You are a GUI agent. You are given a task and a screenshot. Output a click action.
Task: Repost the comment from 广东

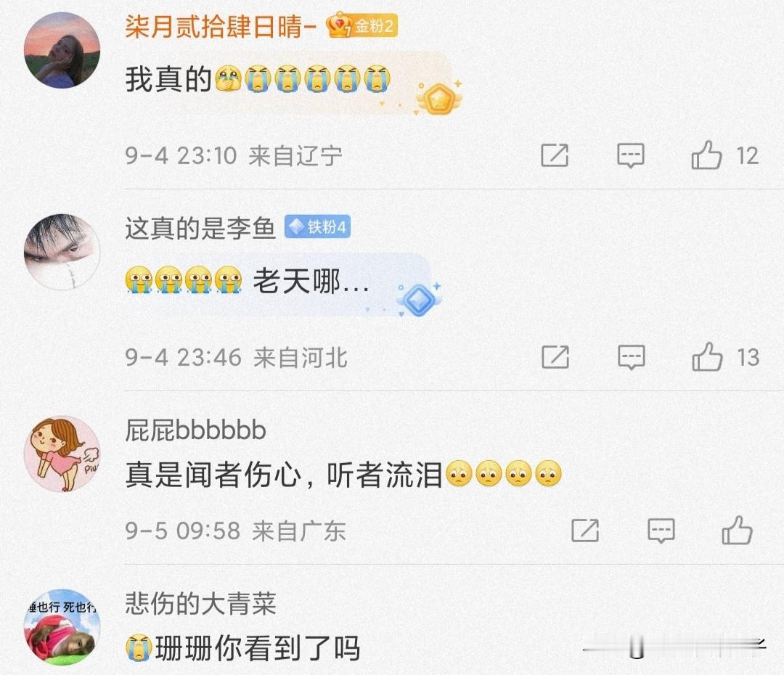585,531
